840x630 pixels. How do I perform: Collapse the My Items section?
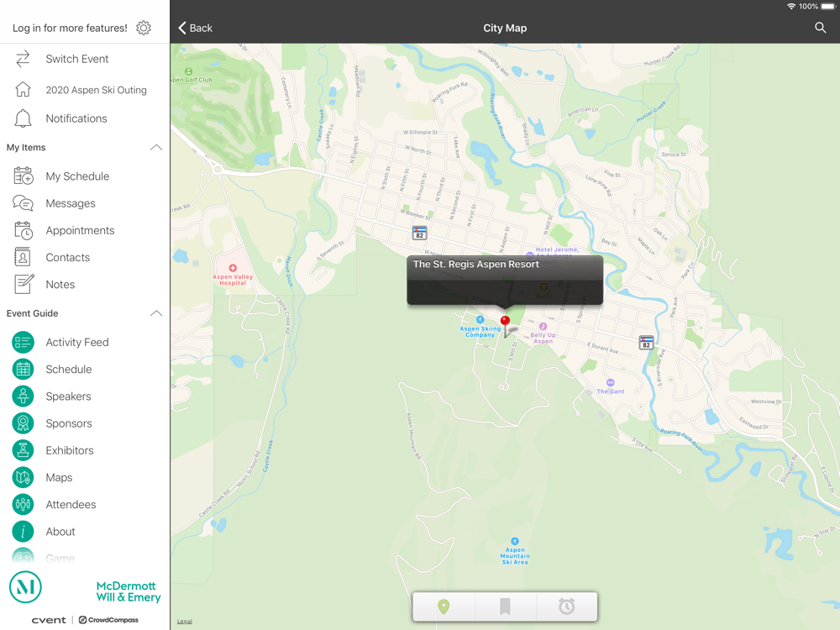156,147
